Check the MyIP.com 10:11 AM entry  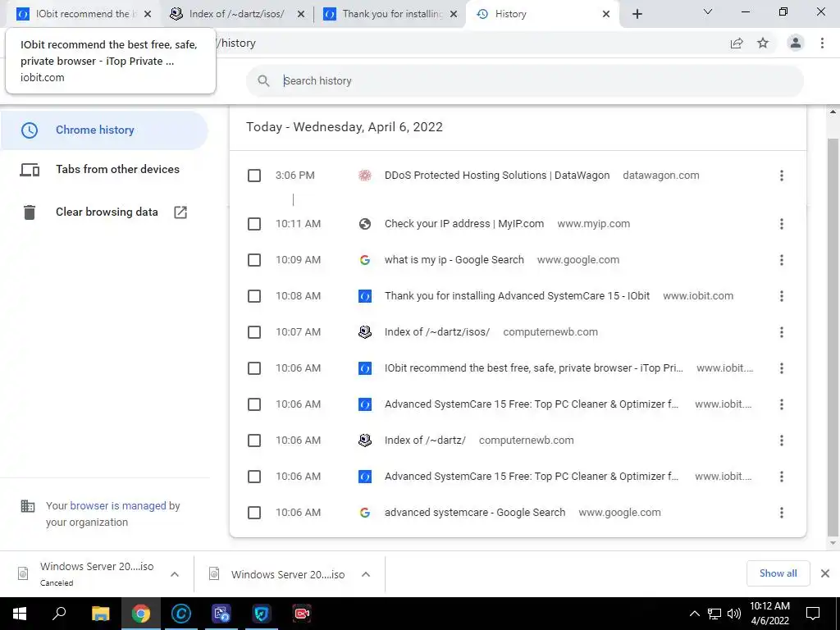[x=254, y=224]
